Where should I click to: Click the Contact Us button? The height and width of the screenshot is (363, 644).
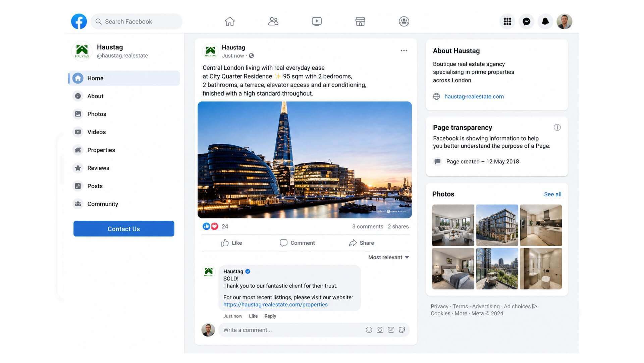point(124,229)
